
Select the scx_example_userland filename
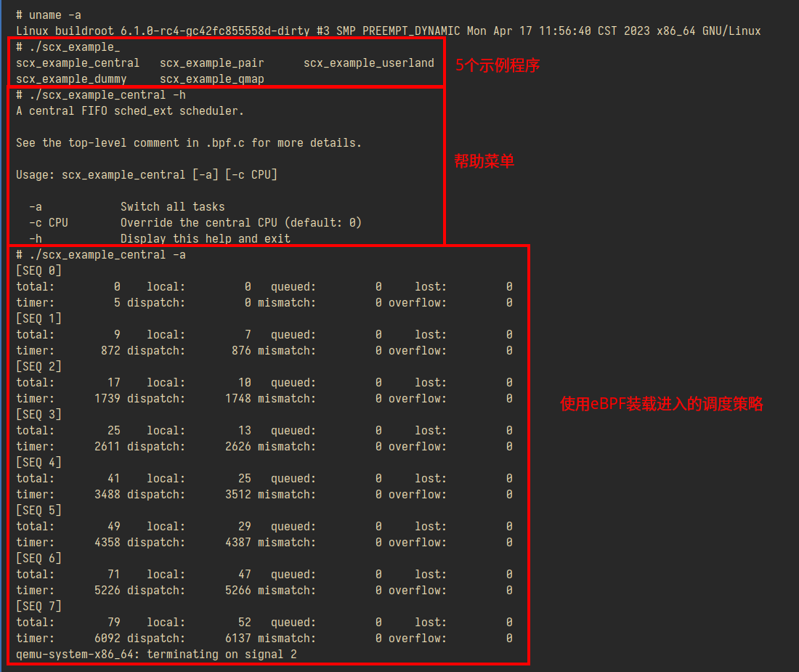[369, 62]
